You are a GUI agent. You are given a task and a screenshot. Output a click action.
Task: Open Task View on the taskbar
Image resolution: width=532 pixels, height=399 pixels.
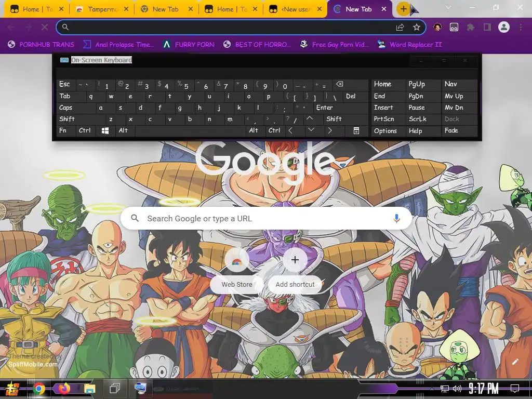coord(115,389)
